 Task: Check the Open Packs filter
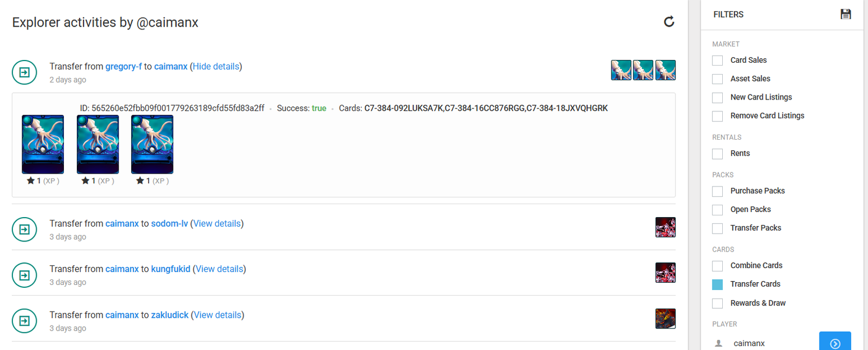click(x=718, y=210)
